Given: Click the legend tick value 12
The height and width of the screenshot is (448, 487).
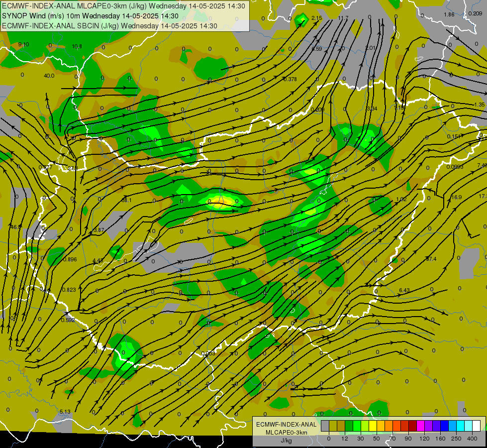Looking at the screenshot, I should tap(345, 439).
